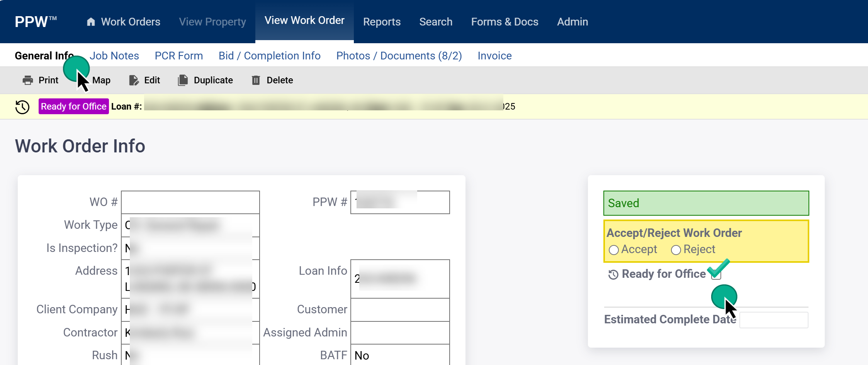The height and width of the screenshot is (365, 868).
Task: Click the Delete trash icon
Action: click(x=256, y=80)
